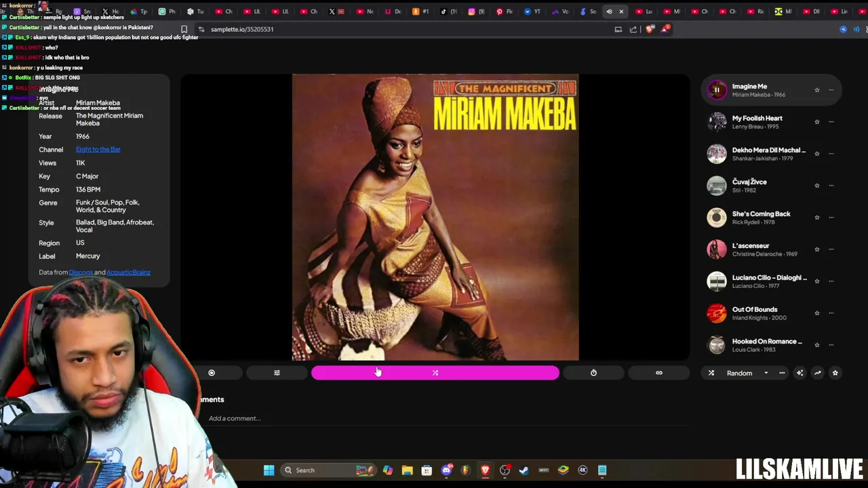Click the Add a comment field
Screen dimensions: 868x488
coord(448,418)
